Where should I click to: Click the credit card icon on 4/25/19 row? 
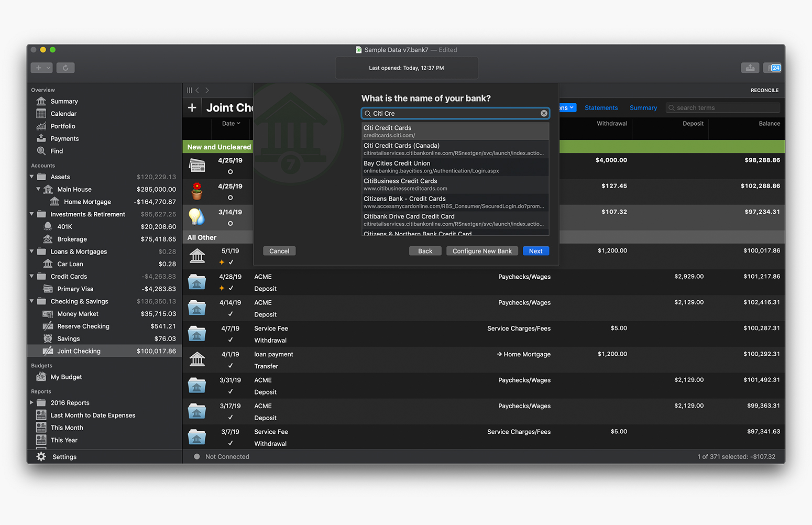click(x=197, y=166)
